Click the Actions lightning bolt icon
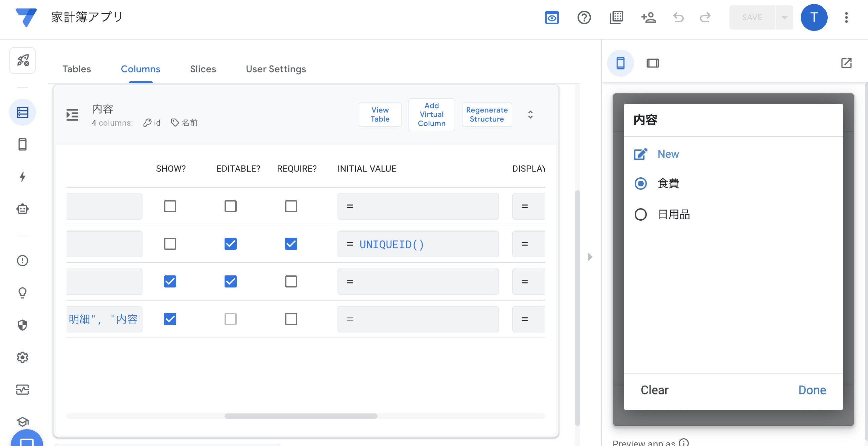This screenshot has width=868, height=446. (22, 177)
